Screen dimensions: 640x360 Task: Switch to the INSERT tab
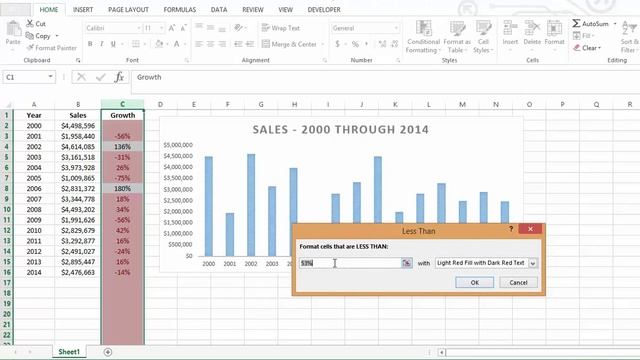pyautogui.click(x=83, y=9)
